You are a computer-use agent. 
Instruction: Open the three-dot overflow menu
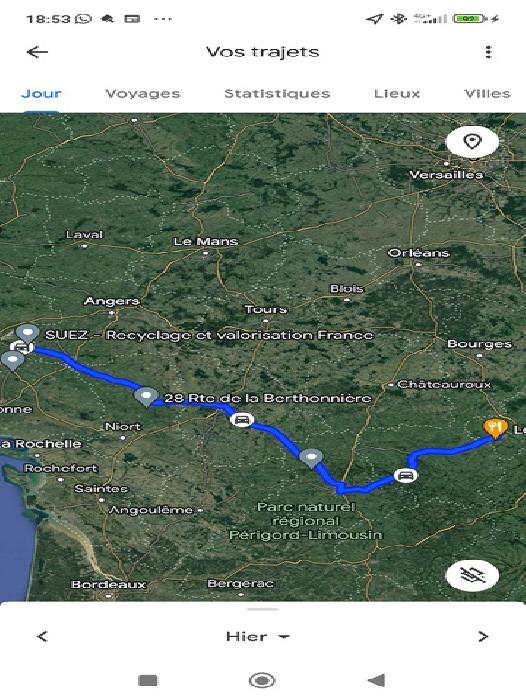pos(488,52)
